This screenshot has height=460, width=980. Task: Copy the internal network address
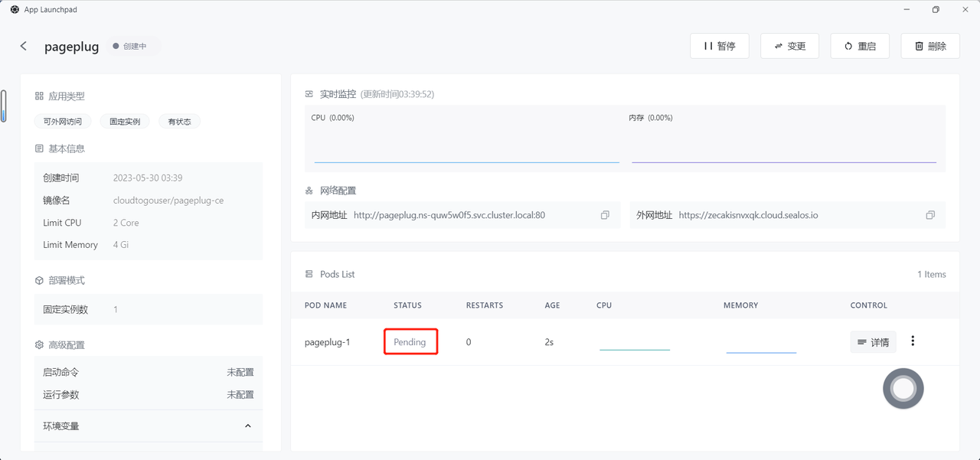pos(605,215)
